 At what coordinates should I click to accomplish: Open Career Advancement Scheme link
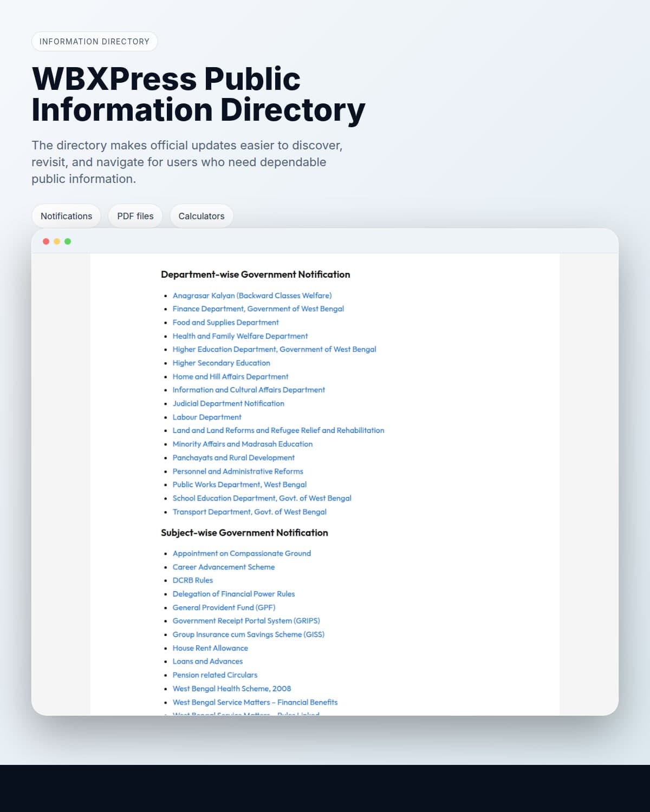[223, 567]
